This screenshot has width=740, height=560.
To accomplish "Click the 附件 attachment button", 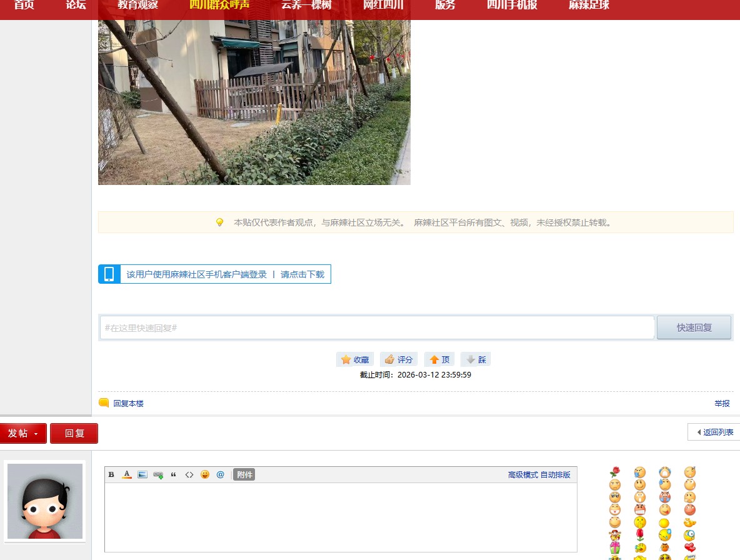I will 244,475.
